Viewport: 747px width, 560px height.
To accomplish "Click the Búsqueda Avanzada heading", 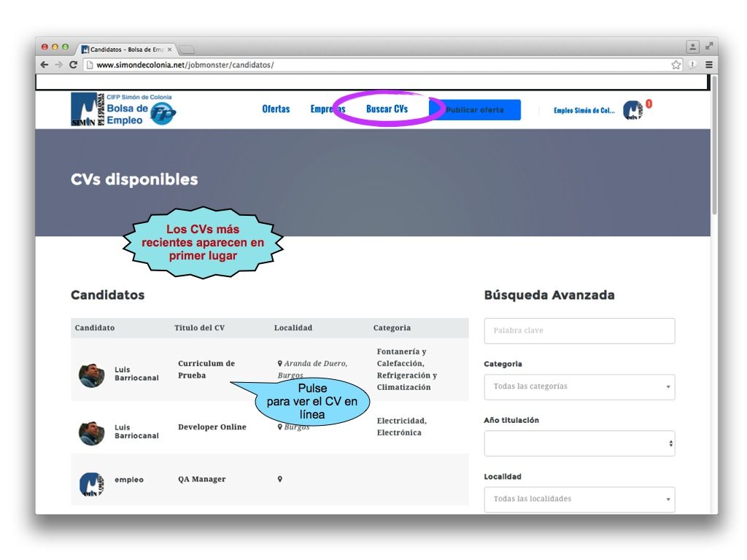I will (549, 295).
